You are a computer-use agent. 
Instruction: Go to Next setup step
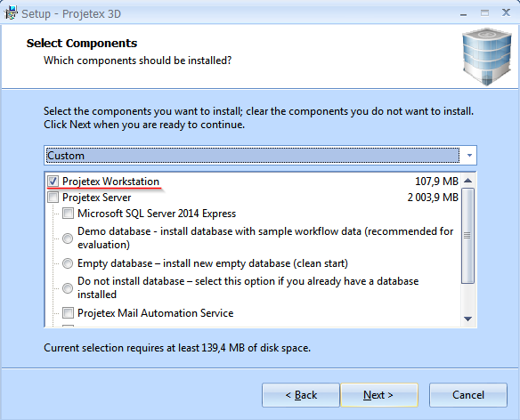[379, 395]
